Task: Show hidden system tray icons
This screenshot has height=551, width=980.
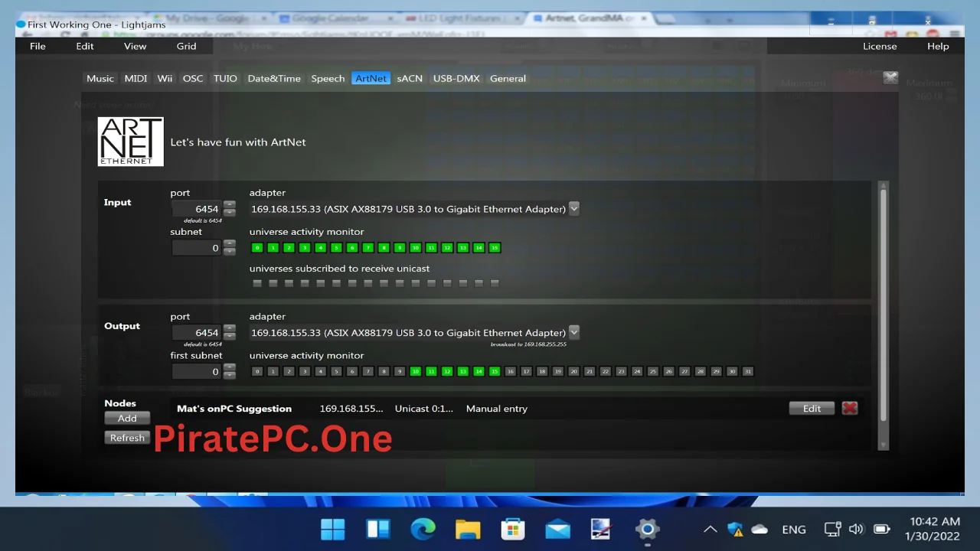Action: point(710,529)
